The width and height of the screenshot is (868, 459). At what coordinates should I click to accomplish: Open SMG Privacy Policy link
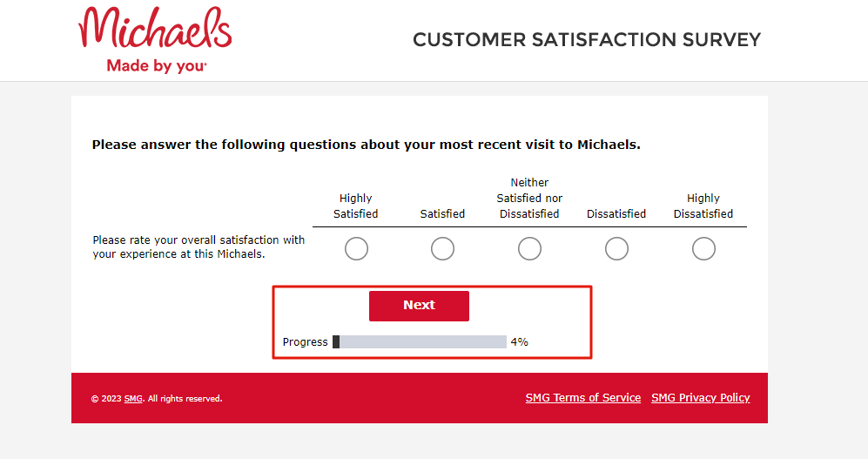point(700,397)
